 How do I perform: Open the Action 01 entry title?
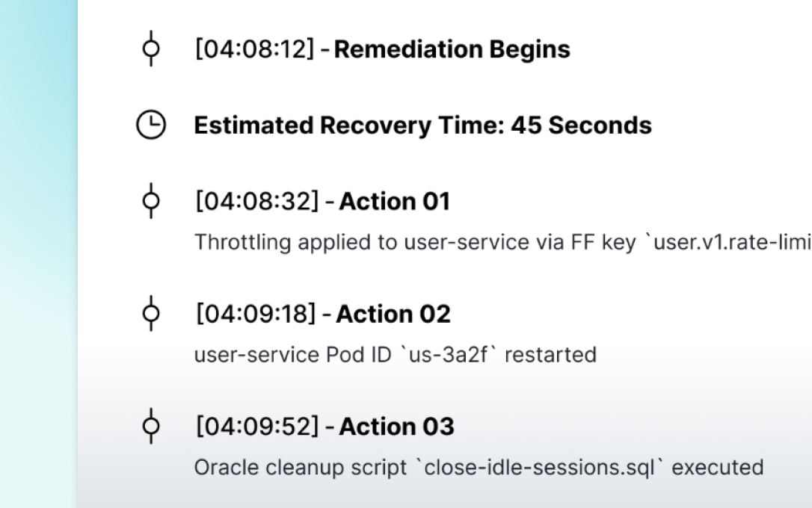395,202
